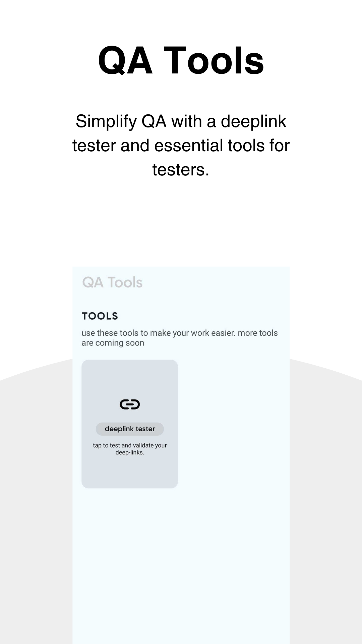Click the 'use these tools to make' text line
Screen dimensions: 362x644
click(x=180, y=333)
